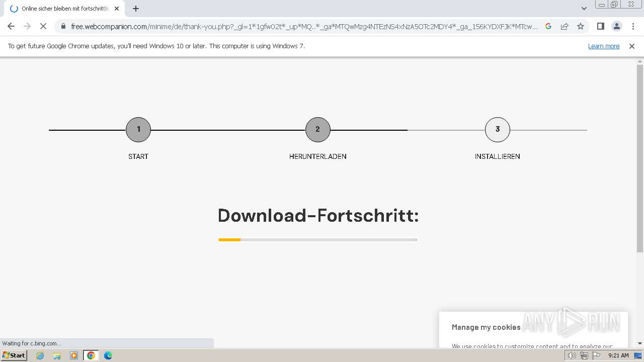Click the address bar URL
Image resolution: width=644 pixels, height=362 pixels.
pos(304,26)
